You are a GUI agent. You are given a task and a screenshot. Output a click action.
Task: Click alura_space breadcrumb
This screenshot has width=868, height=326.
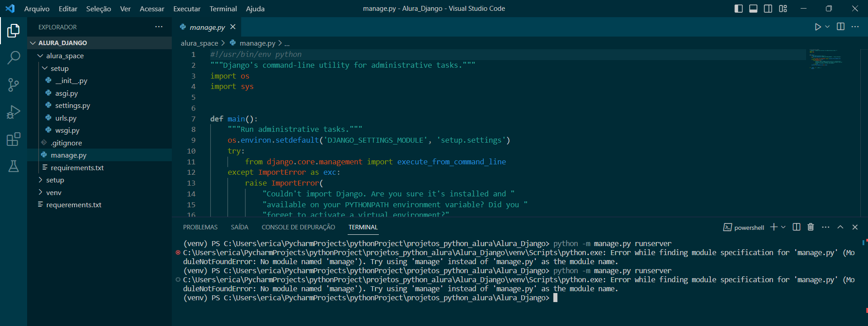point(199,43)
